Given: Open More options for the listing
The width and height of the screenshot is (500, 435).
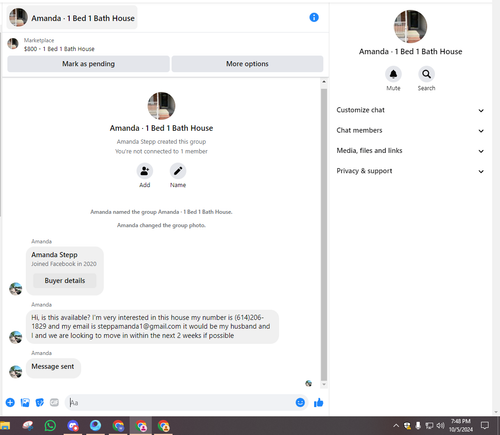Looking at the screenshot, I should click(x=247, y=64).
